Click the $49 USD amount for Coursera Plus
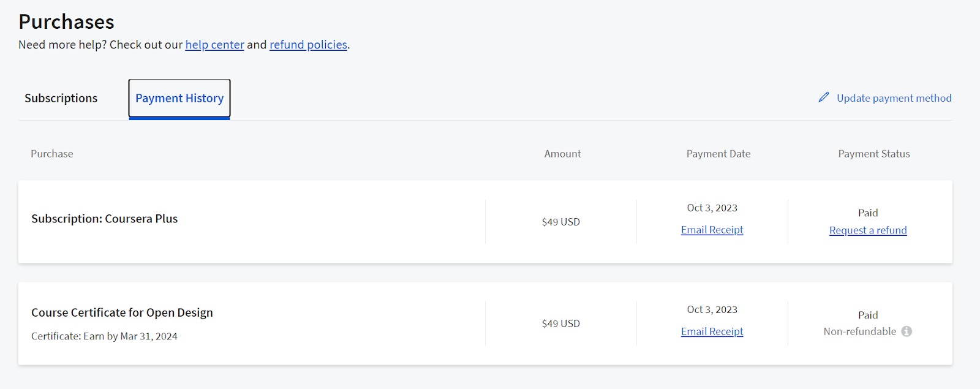This screenshot has height=389, width=980. pyautogui.click(x=560, y=222)
